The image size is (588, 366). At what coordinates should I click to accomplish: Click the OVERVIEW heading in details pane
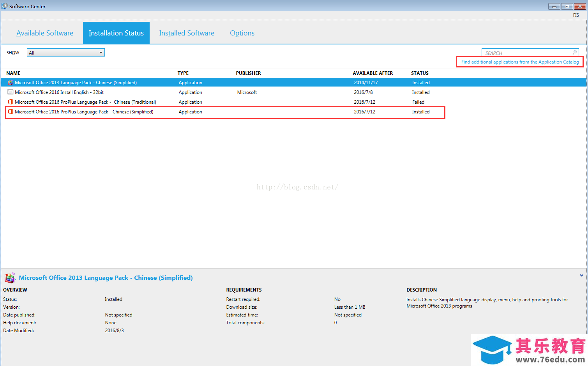[15, 290]
